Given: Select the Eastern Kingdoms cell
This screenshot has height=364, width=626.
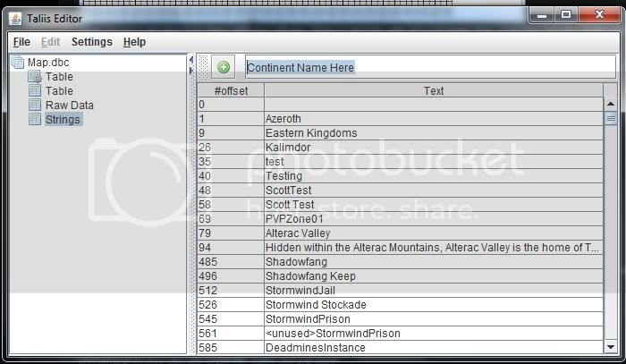Looking at the screenshot, I should tap(434, 133).
